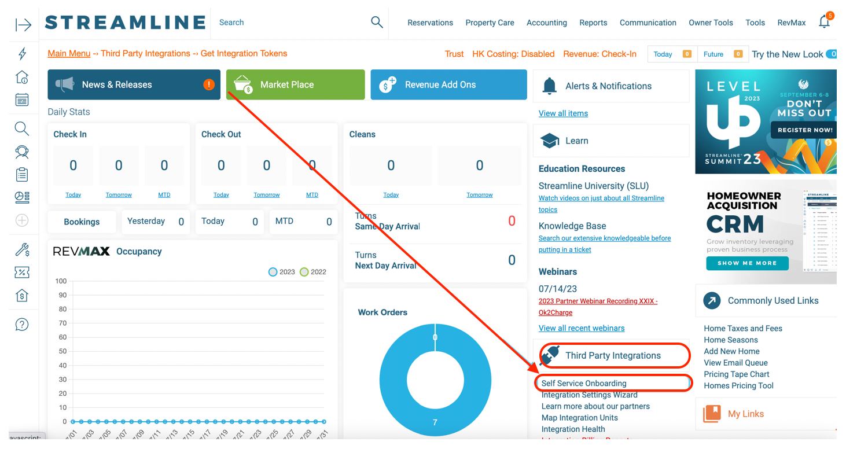Expand the sidebar with the arrow icon
This screenshot has width=868, height=449.
click(x=23, y=24)
